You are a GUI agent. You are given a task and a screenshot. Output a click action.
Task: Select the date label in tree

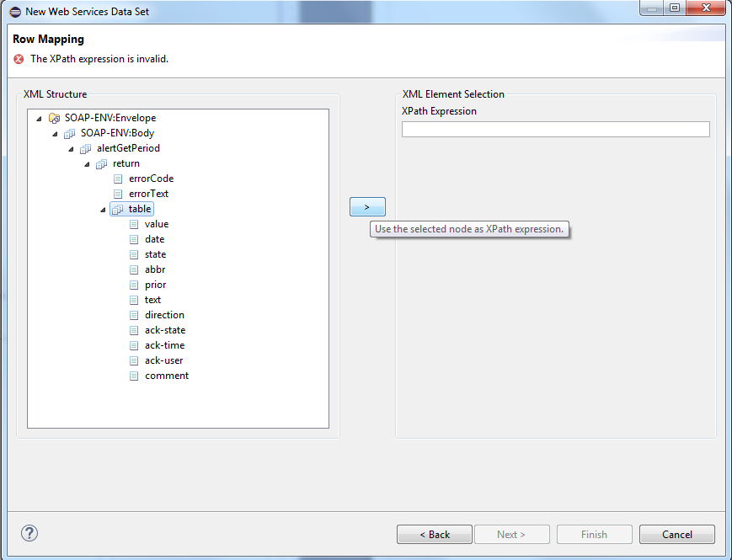coord(154,239)
